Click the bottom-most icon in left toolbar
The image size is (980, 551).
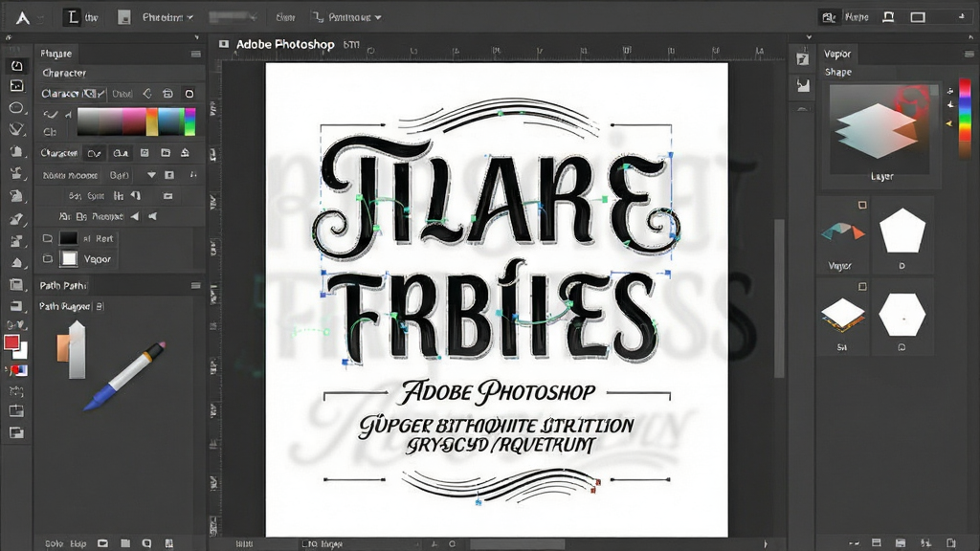coord(17,432)
